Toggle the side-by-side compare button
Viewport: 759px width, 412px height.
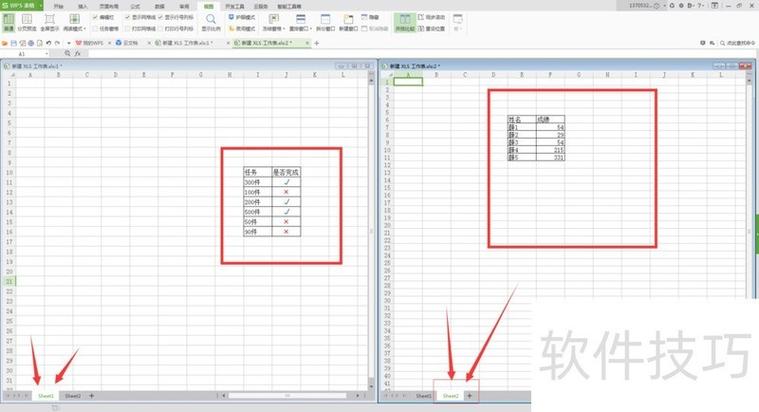(x=405, y=22)
